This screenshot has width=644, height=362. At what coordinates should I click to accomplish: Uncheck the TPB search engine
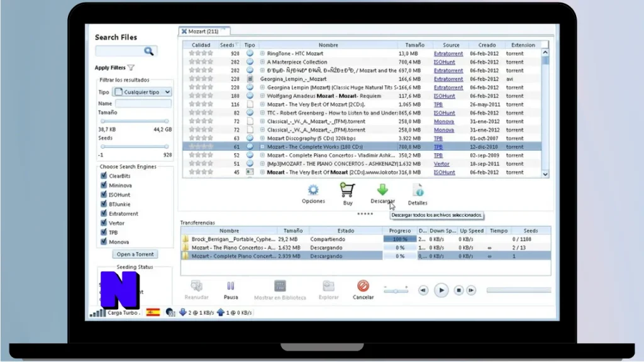click(x=104, y=233)
